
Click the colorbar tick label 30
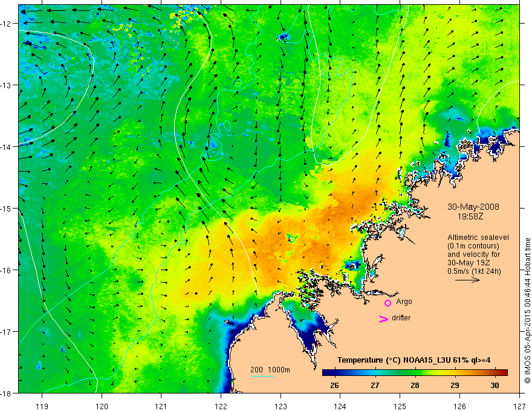click(495, 385)
